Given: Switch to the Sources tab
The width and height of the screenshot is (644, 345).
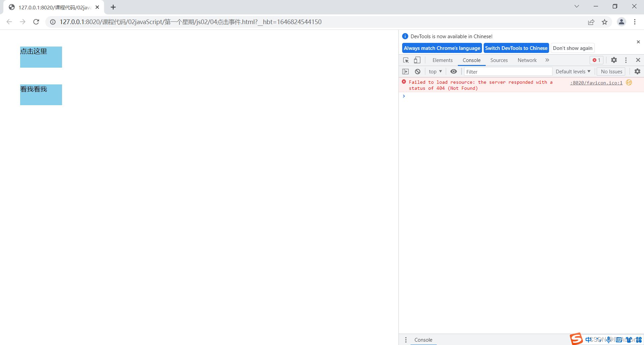Looking at the screenshot, I should (x=499, y=60).
